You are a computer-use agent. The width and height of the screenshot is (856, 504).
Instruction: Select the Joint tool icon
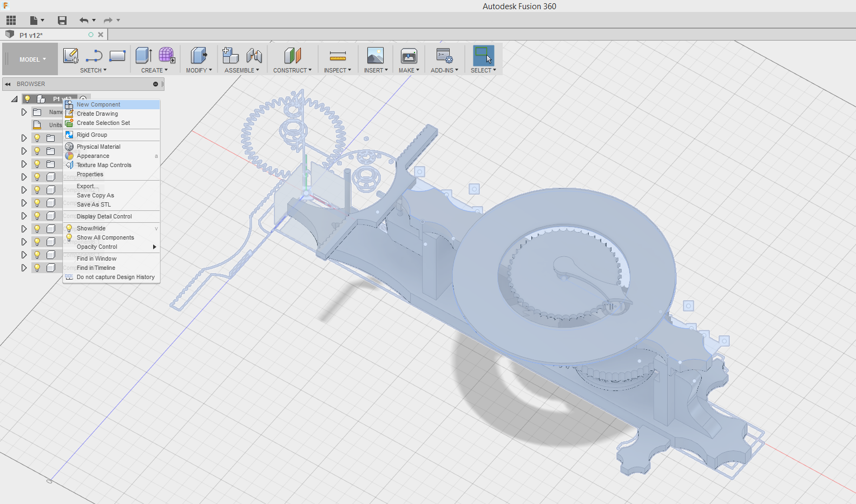pos(254,55)
